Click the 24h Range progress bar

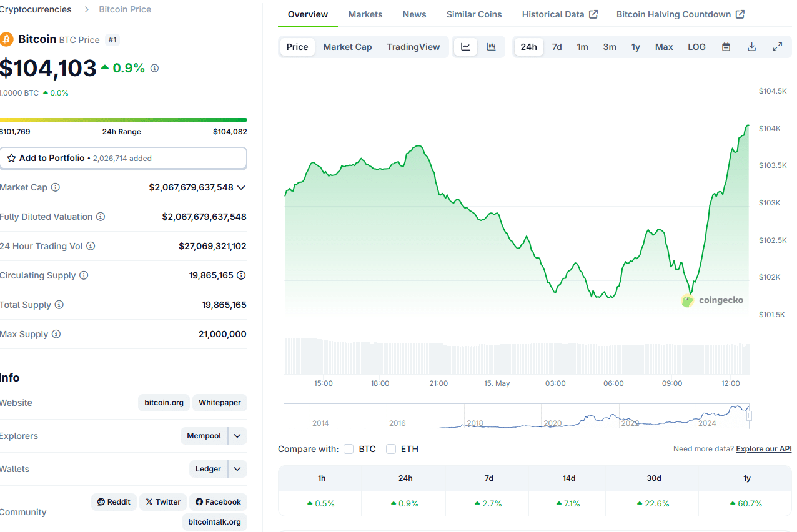124,120
